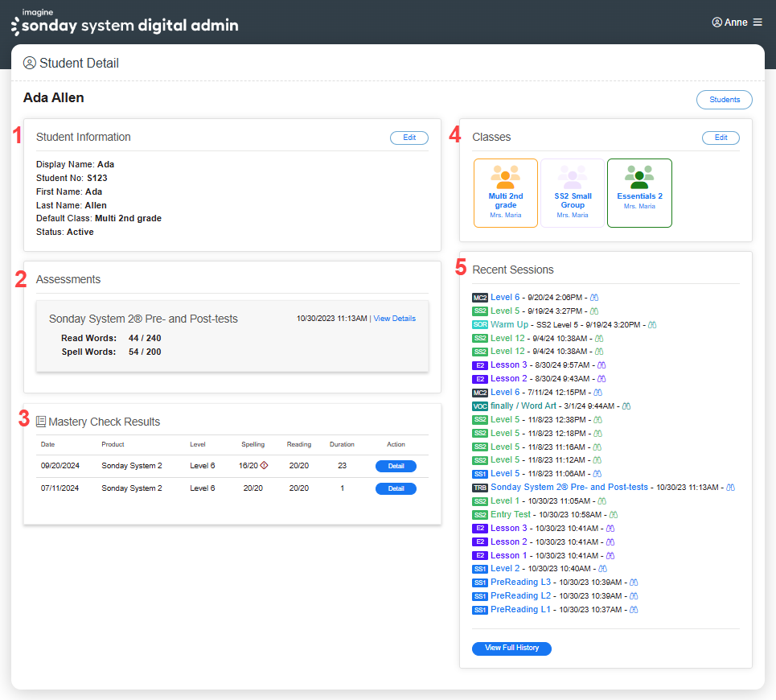The image size is (776, 700).
Task: Select the Multi 2nd grade class card
Action: point(506,193)
